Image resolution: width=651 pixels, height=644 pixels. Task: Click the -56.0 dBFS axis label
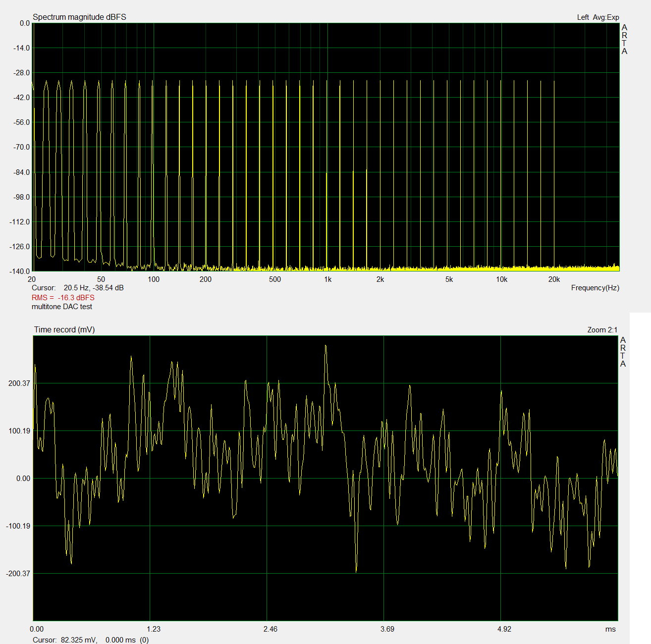pos(21,122)
